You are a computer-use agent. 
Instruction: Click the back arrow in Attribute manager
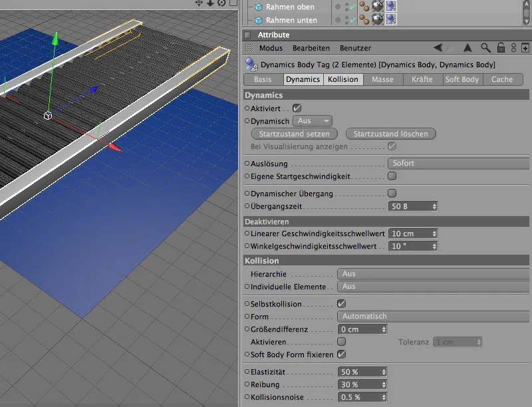[438, 48]
